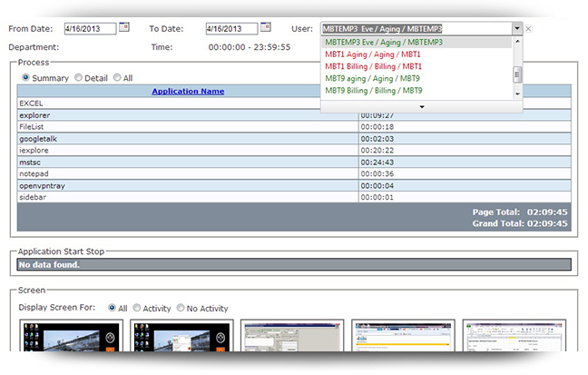Image resolution: width=588 pixels, height=375 pixels.
Task: Click user list scrollbar down arrow
Action: pos(517,94)
